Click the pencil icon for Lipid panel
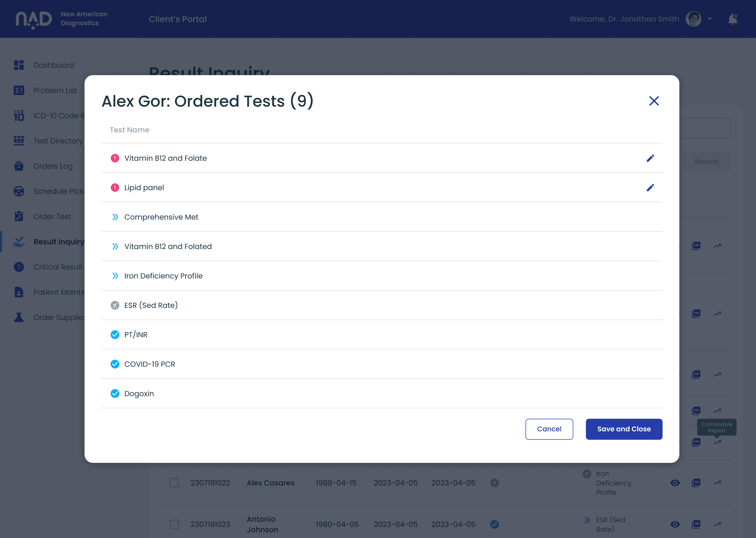Screen dimensions: 756x538 point(650,188)
